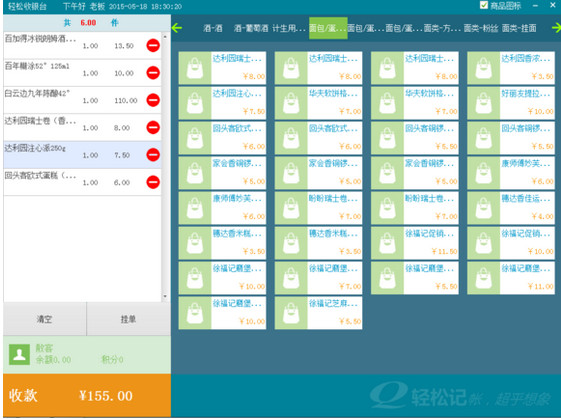Image resolution: width=561 pixels, height=419 pixels.
Task: Click red minus for 白云边九年陈酿42°
Action: coord(153,100)
